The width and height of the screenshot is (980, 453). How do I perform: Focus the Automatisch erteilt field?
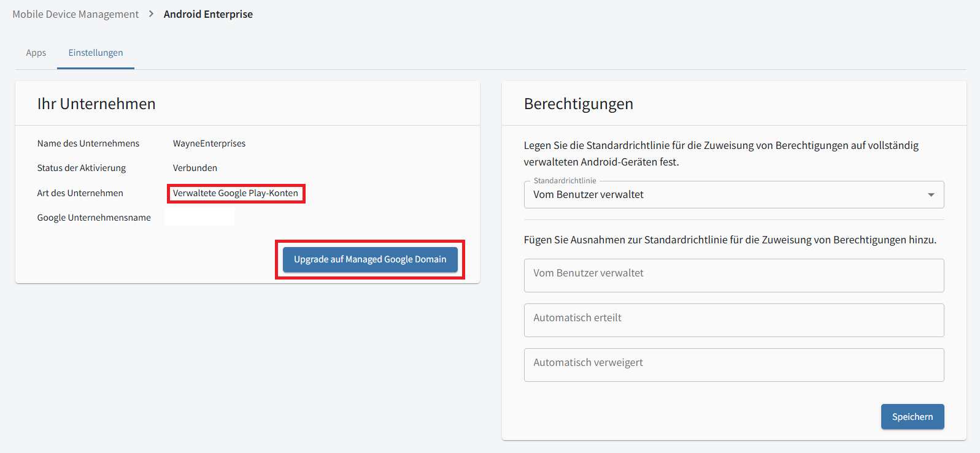[734, 320]
